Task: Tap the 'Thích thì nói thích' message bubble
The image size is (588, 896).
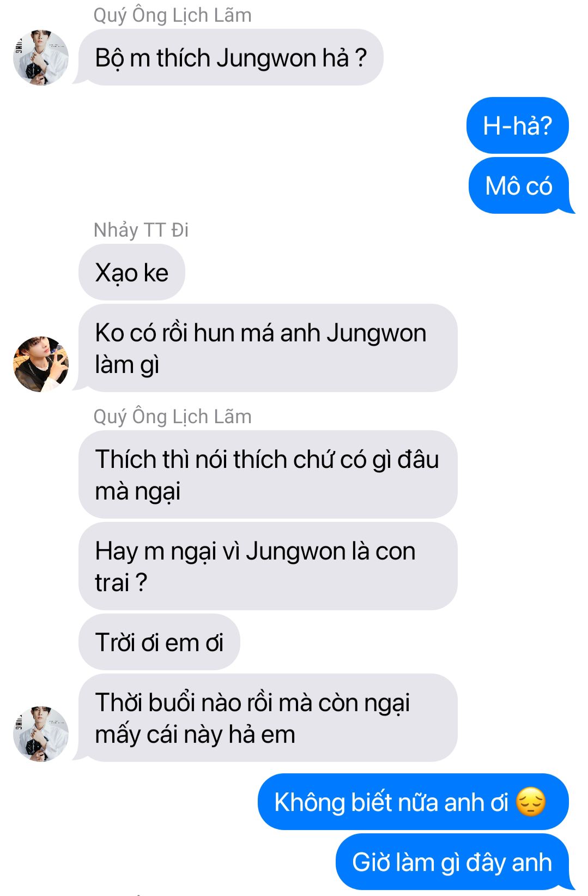Action: pyautogui.click(x=268, y=474)
